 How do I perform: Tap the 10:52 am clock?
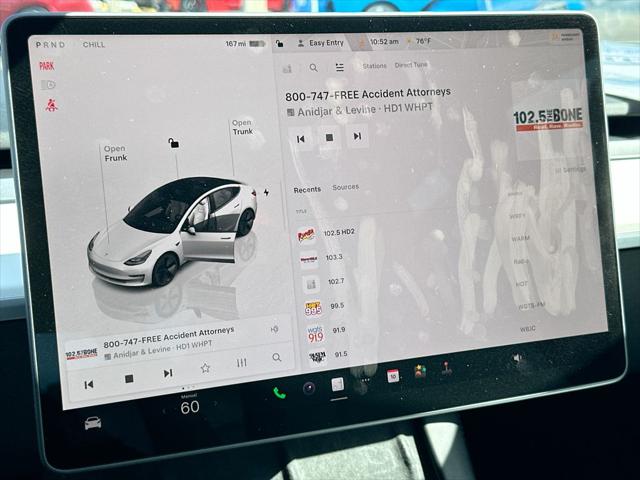[x=384, y=41]
